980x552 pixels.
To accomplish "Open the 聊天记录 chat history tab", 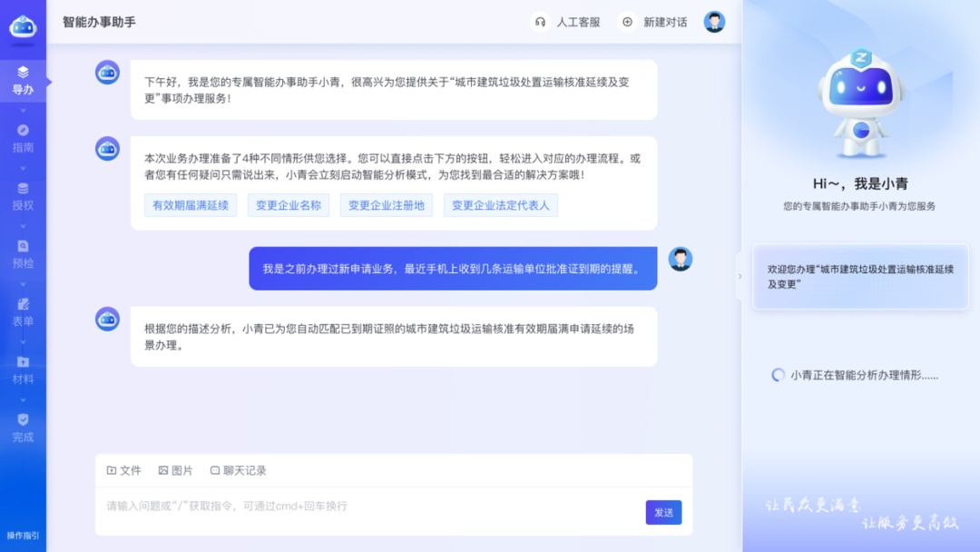I will [238, 470].
